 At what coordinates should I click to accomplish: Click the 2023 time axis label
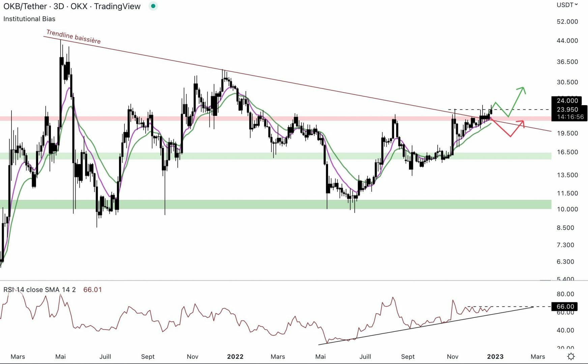[495, 357]
